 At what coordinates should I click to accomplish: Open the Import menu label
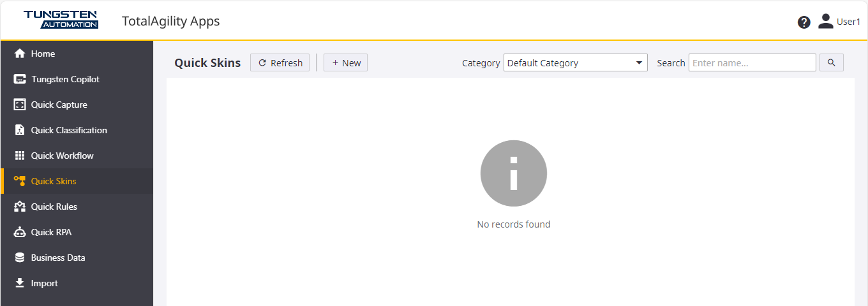pos(45,283)
